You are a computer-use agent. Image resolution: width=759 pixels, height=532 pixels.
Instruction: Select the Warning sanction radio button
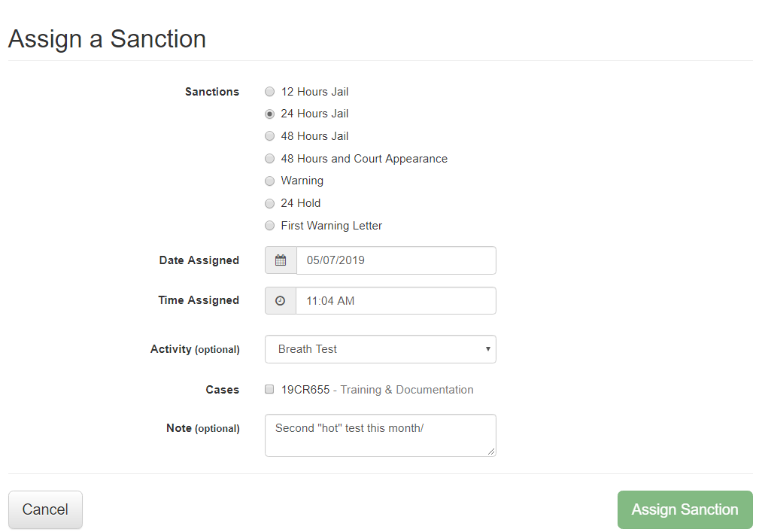point(270,181)
